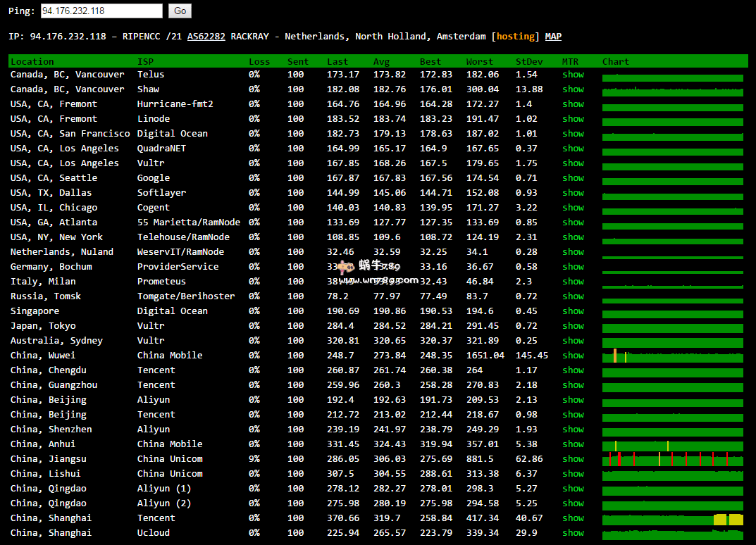Click the Avg column header

click(x=381, y=62)
